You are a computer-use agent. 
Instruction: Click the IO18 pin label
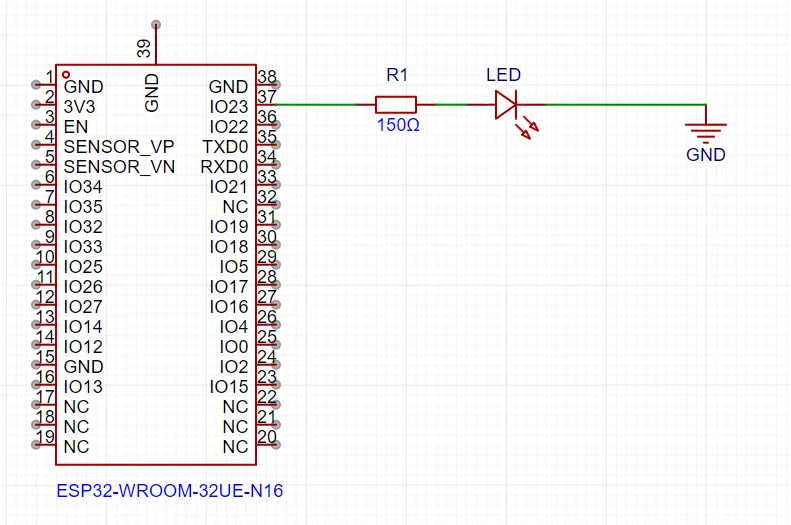point(229,247)
